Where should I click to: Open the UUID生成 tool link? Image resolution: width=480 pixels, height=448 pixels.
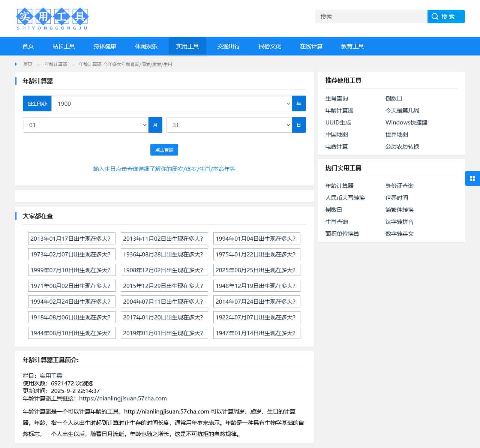[338, 123]
